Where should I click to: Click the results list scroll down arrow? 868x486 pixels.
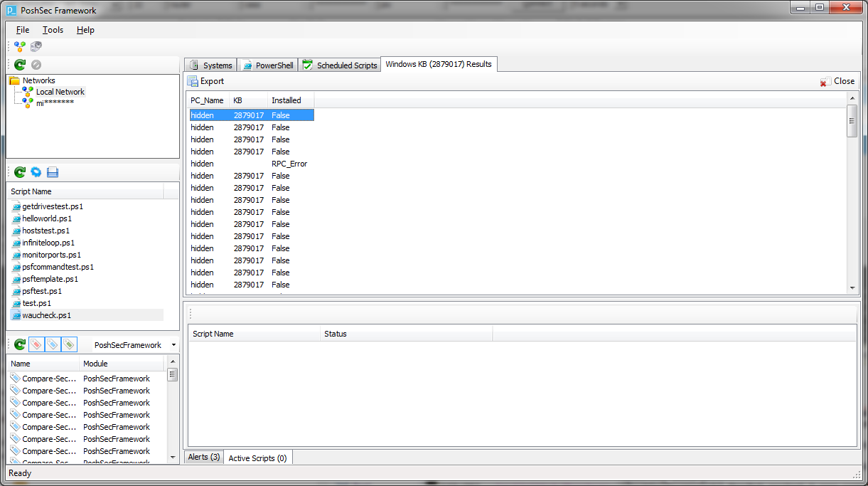[852, 287]
